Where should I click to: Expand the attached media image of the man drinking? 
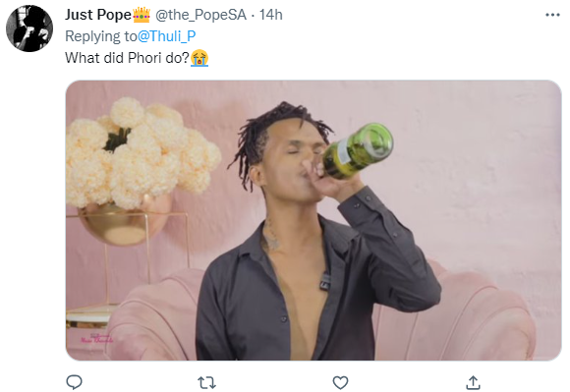point(313,220)
